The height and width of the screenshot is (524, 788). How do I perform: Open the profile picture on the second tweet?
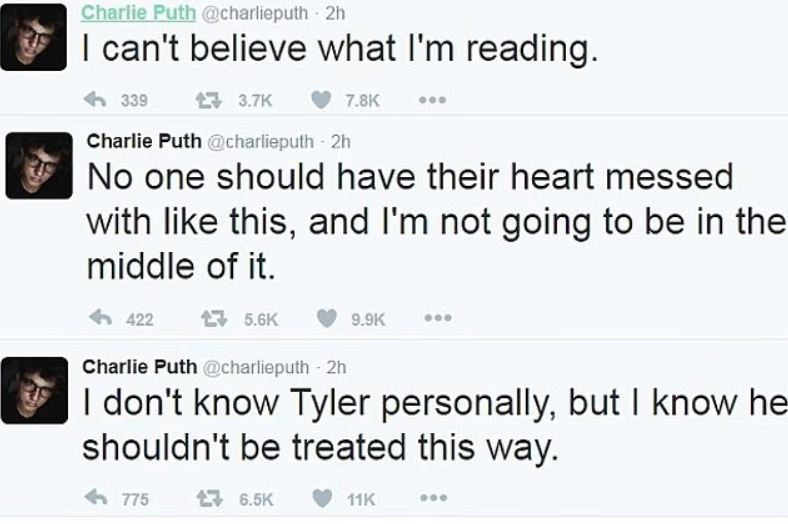coord(39,166)
